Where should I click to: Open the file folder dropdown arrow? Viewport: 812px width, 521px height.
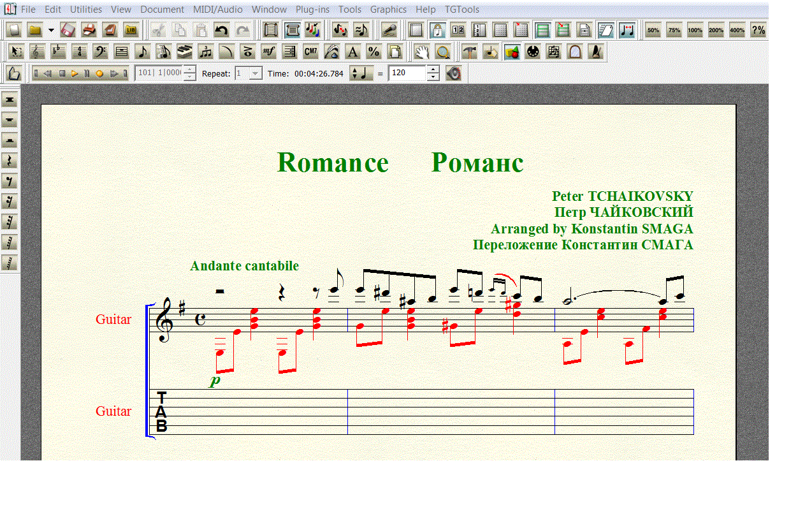coord(51,30)
